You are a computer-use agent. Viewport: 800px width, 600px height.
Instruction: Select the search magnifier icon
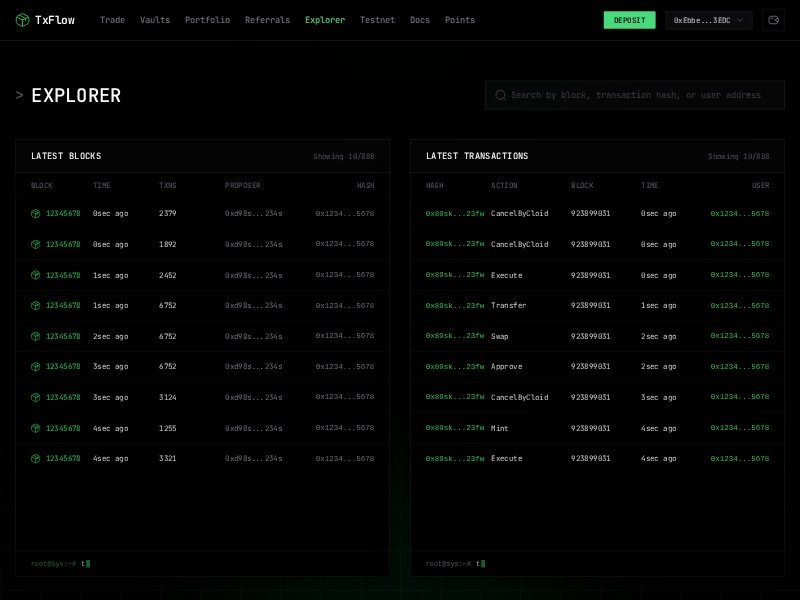(x=500, y=94)
